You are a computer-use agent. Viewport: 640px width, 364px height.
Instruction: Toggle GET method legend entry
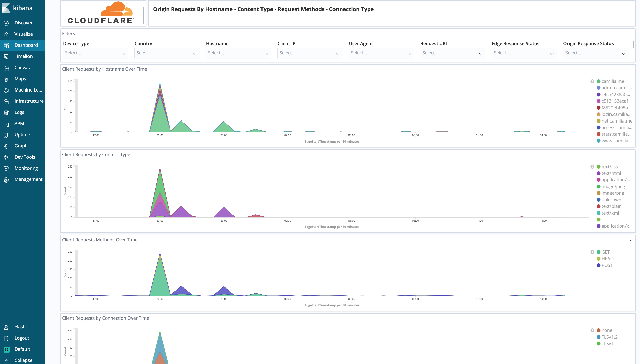[x=606, y=252]
